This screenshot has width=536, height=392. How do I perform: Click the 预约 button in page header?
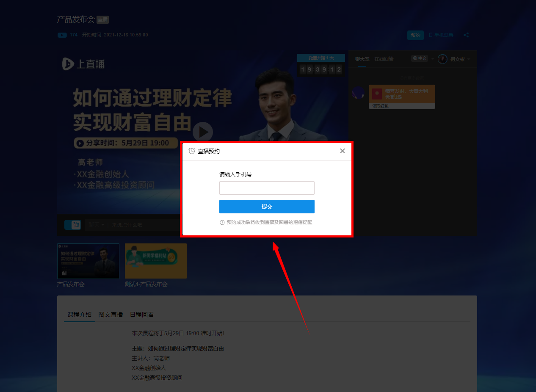416,35
